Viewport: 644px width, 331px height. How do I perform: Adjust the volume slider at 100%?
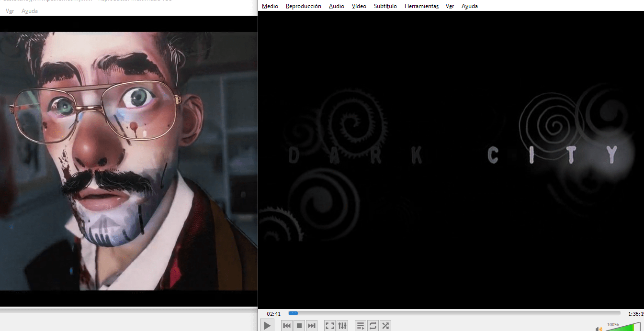click(623, 327)
